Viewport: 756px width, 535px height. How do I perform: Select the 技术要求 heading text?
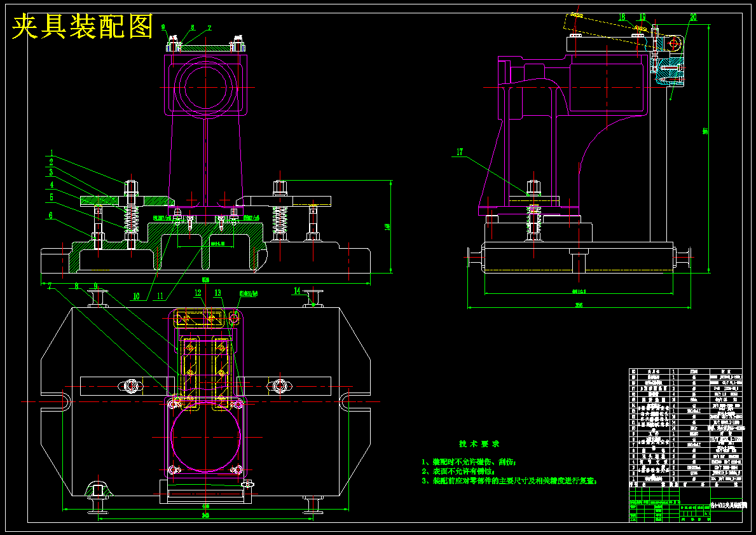(x=479, y=443)
